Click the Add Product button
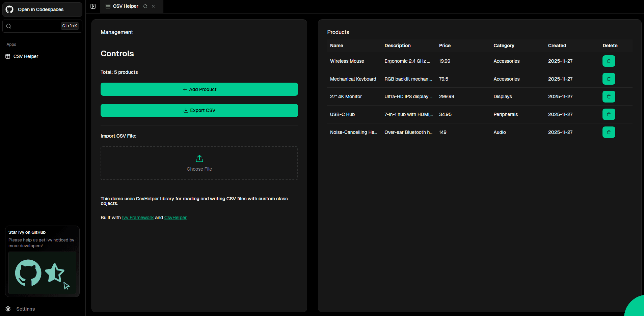Screen dimensions: 644x316 point(199,89)
